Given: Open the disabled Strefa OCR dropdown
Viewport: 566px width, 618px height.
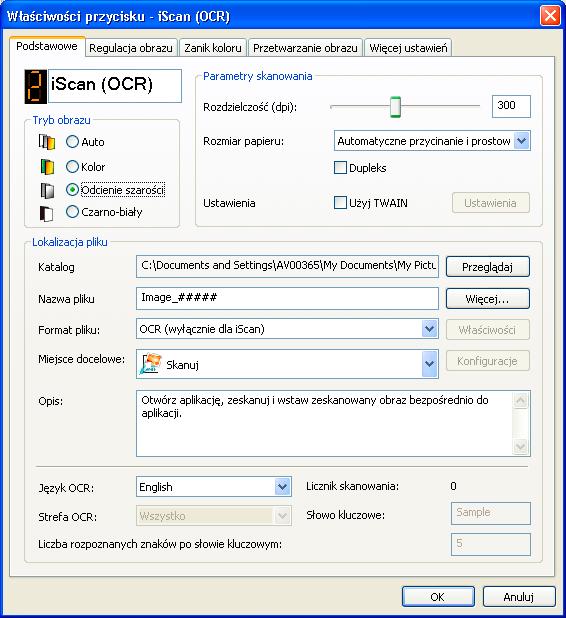Looking at the screenshot, I should [x=282, y=516].
